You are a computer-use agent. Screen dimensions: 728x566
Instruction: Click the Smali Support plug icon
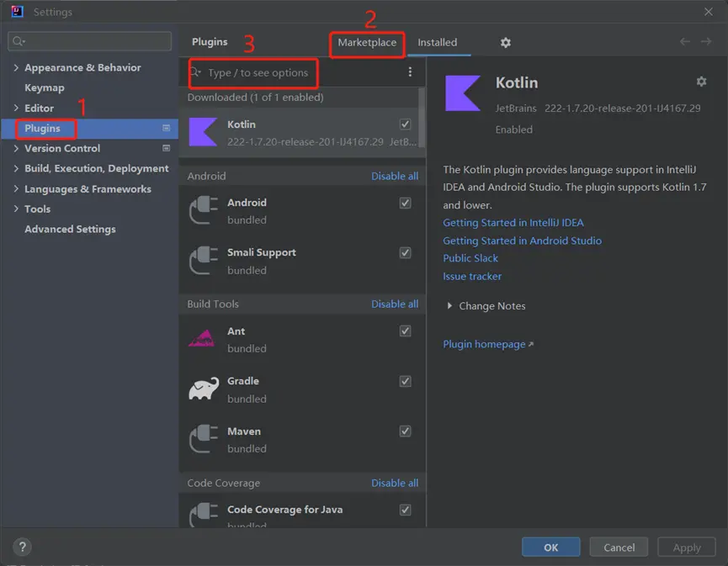[204, 261]
